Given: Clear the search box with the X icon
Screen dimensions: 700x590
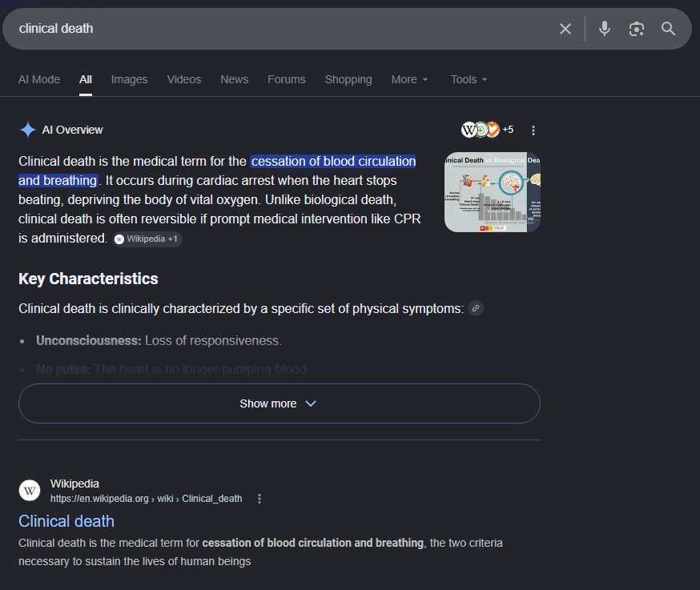Looking at the screenshot, I should coord(565,29).
